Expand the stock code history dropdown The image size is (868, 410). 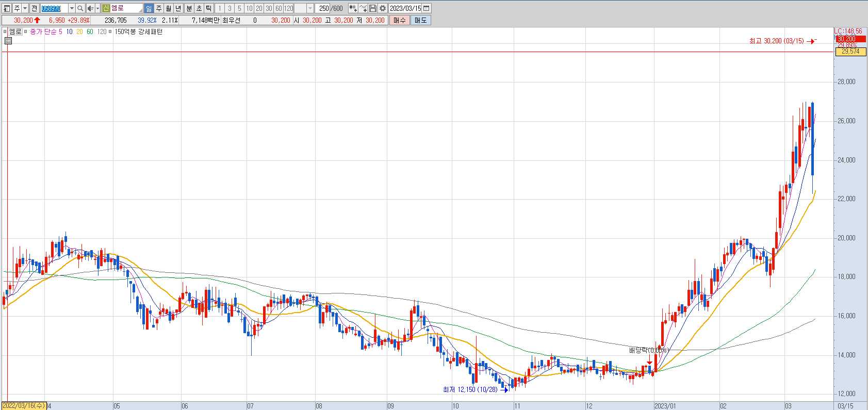click(x=72, y=8)
